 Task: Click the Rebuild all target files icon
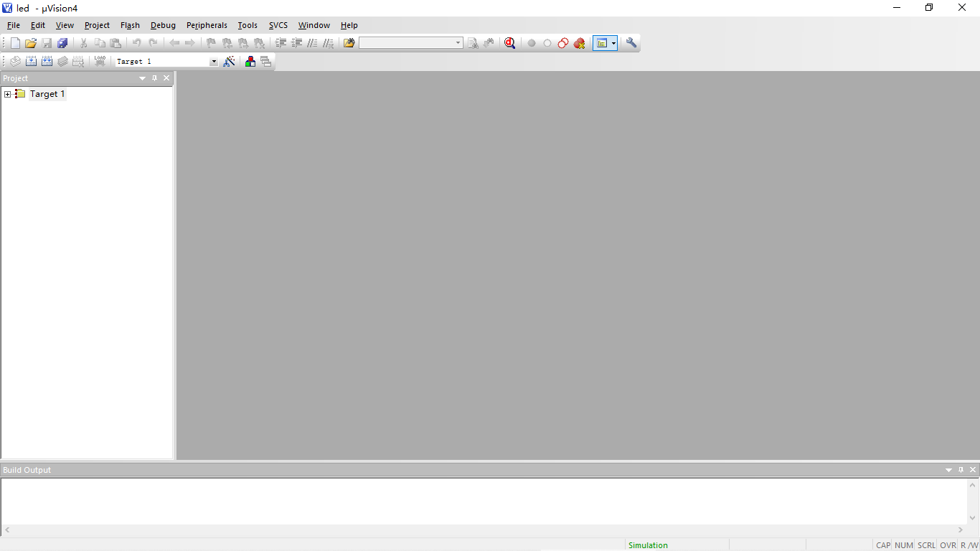(x=47, y=62)
